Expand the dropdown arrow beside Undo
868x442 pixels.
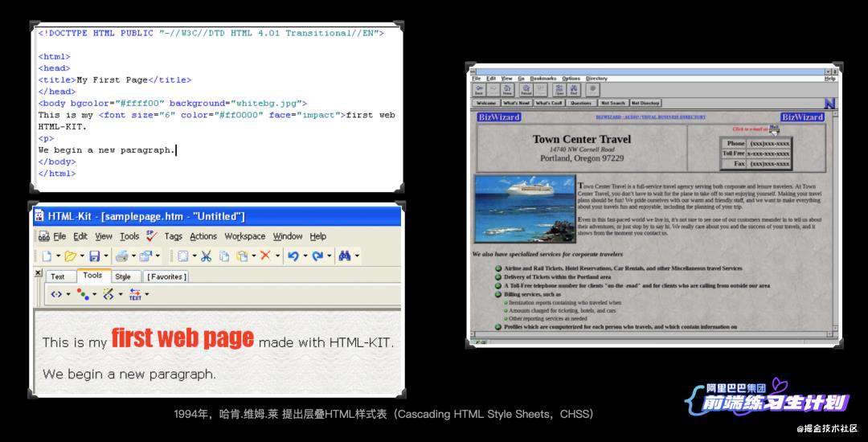click(x=305, y=256)
